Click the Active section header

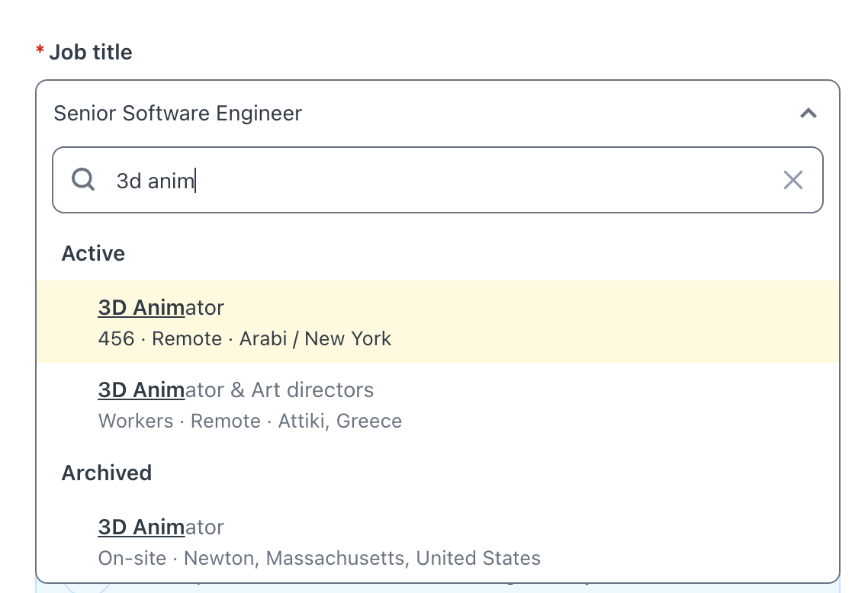click(x=92, y=253)
